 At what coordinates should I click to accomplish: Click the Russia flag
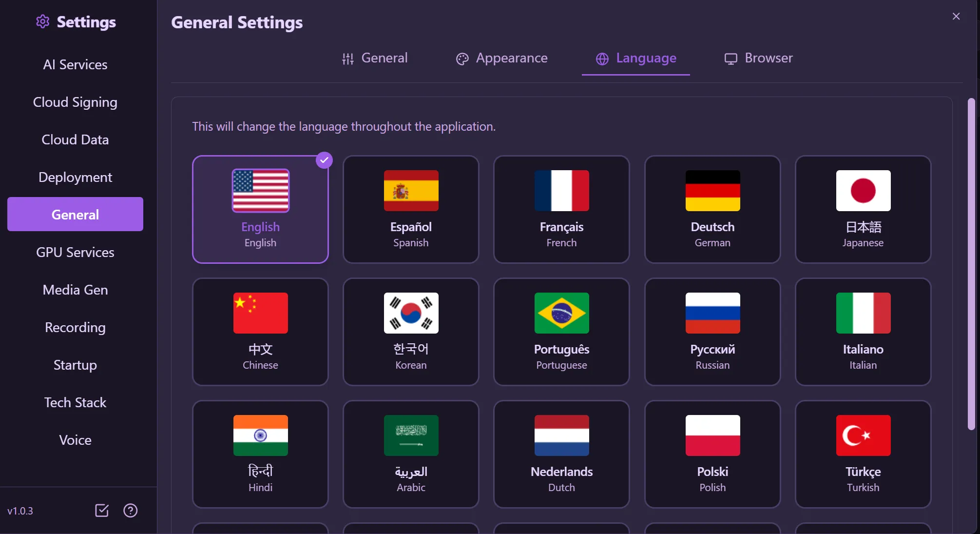coord(713,313)
